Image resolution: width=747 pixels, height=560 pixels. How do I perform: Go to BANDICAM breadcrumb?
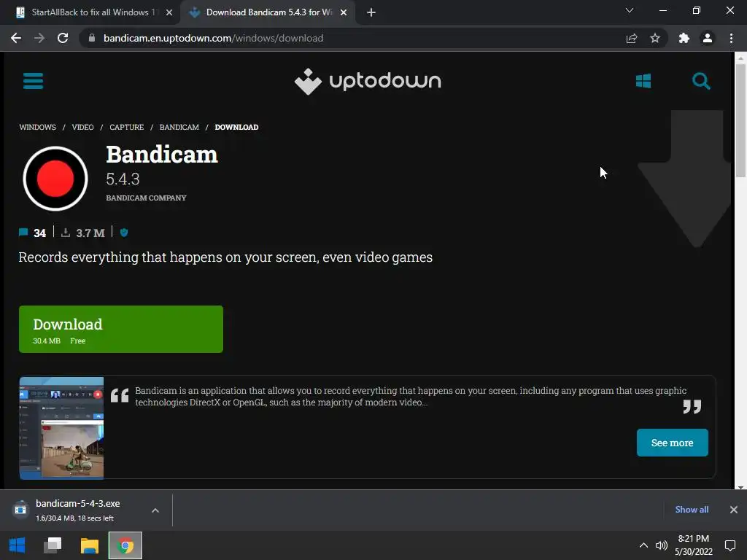[179, 127]
